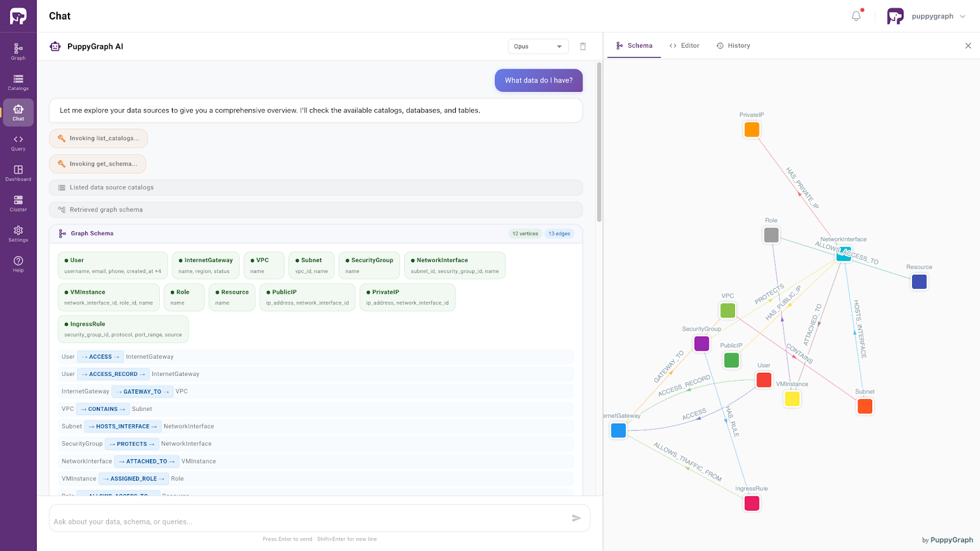This screenshot has height=551, width=980.
Task: Click the ATTACHED_TO edge label in list
Action: 146,462
